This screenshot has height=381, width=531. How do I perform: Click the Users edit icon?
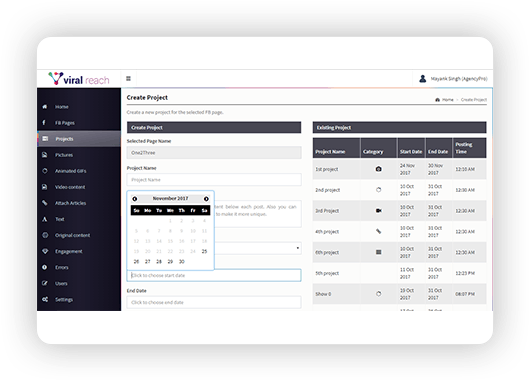point(45,283)
